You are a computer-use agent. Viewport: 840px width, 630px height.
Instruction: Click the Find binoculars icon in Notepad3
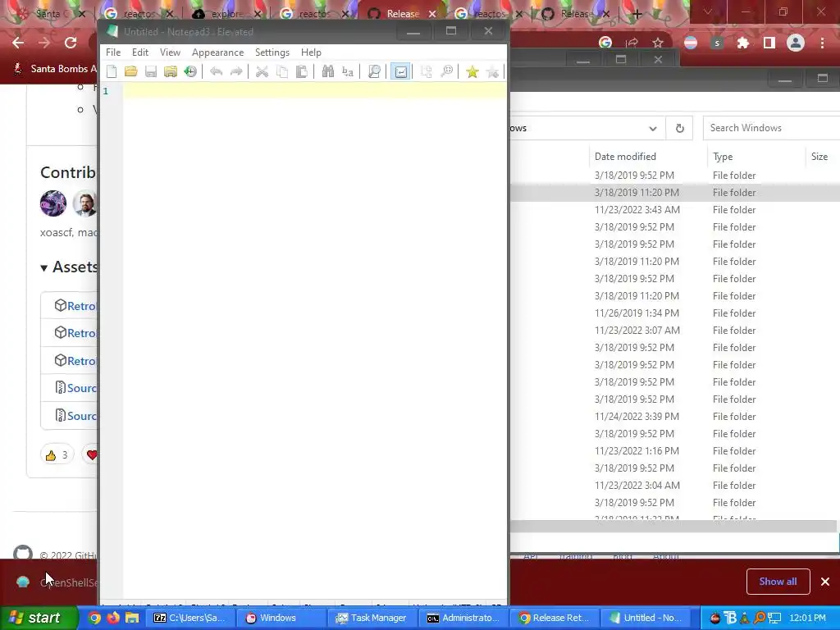click(328, 71)
